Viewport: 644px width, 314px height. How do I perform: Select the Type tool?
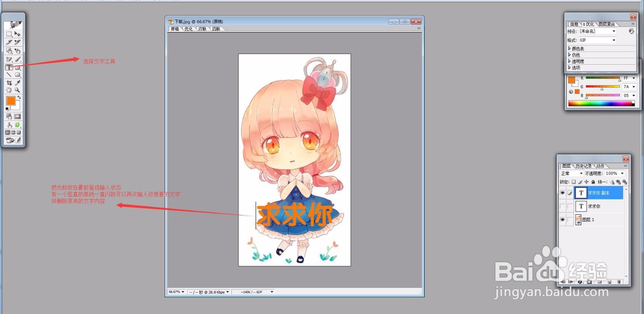pyautogui.click(x=8, y=68)
